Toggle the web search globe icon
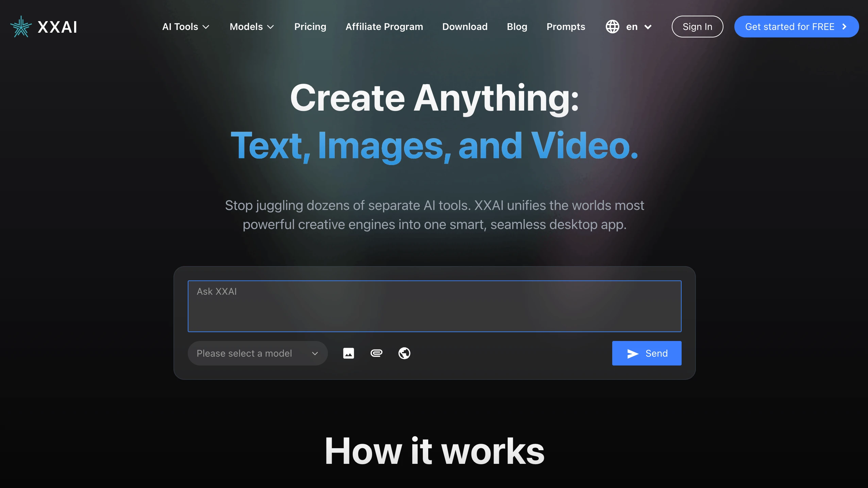The width and height of the screenshot is (868, 488). 404,353
